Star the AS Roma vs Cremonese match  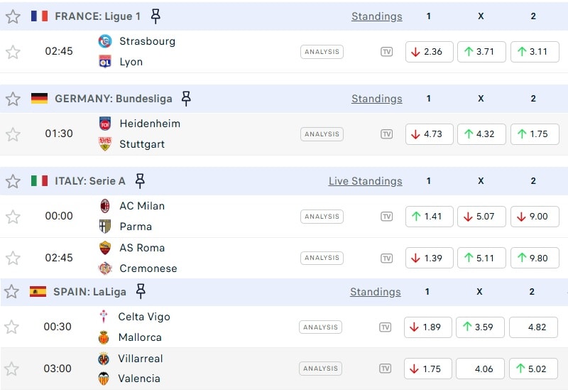(x=13, y=258)
